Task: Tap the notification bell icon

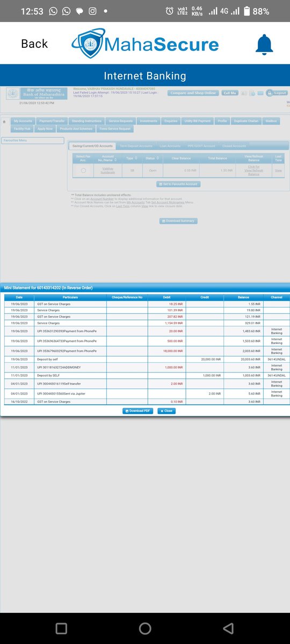Action: pyautogui.click(x=264, y=44)
